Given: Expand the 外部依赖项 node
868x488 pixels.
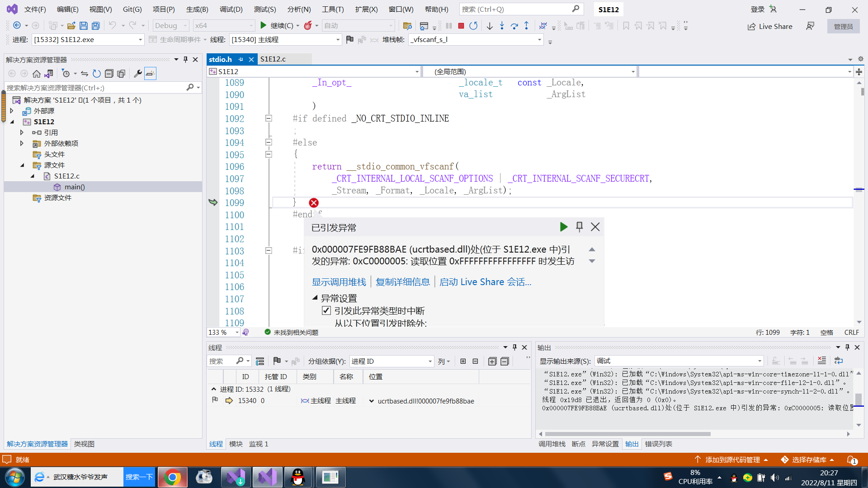Looking at the screenshot, I should click(x=22, y=144).
